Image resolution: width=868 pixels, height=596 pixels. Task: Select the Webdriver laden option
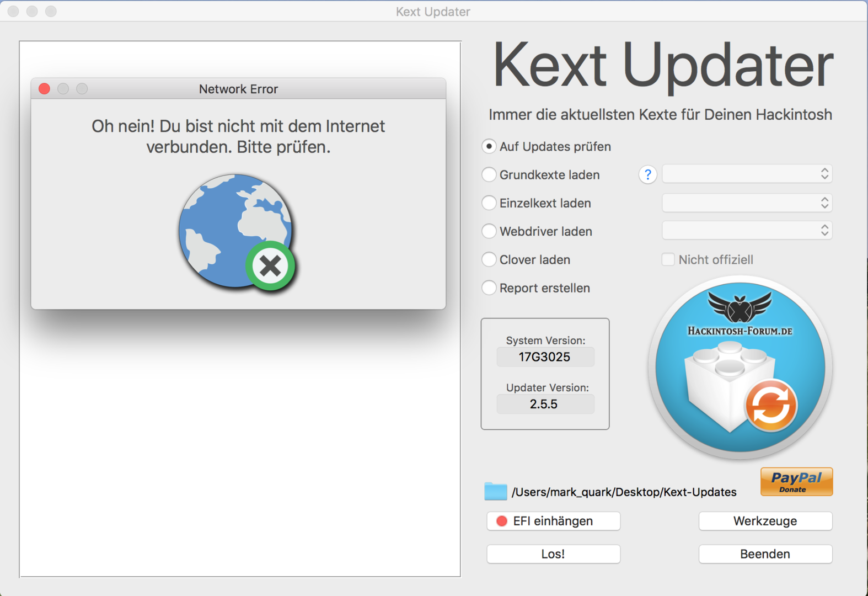pyautogui.click(x=489, y=231)
